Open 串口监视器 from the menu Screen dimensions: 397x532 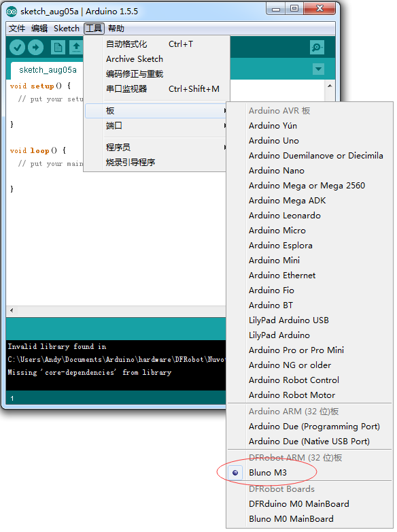[x=156, y=89]
